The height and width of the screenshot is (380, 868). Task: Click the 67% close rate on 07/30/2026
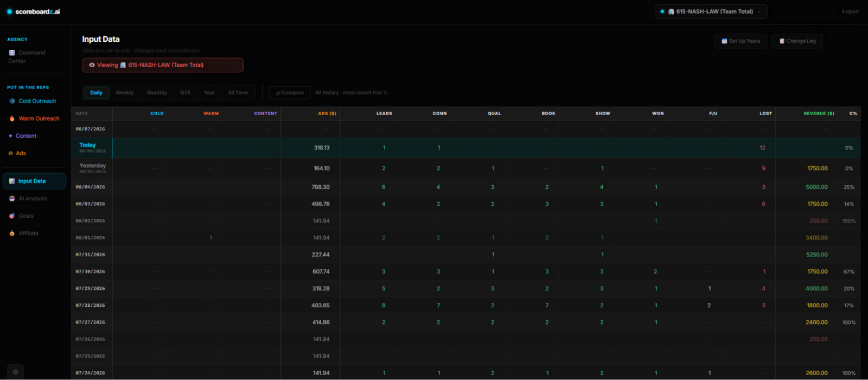click(849, 271)
